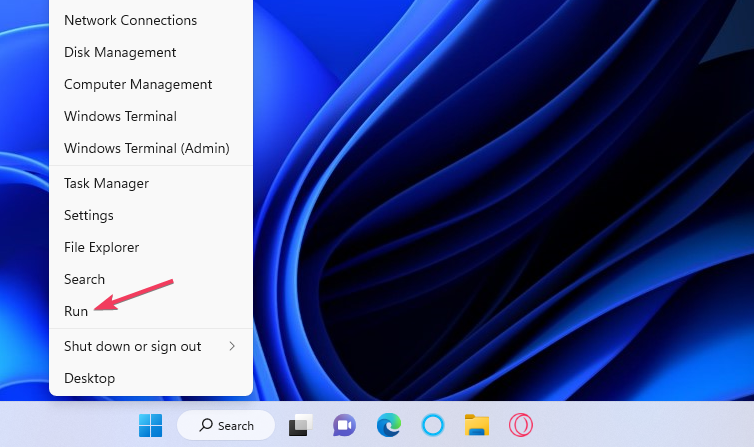Select Network Connections from the menu
Image resolution: width=754 pixels, height=447 pixels.
pos(151,20)
